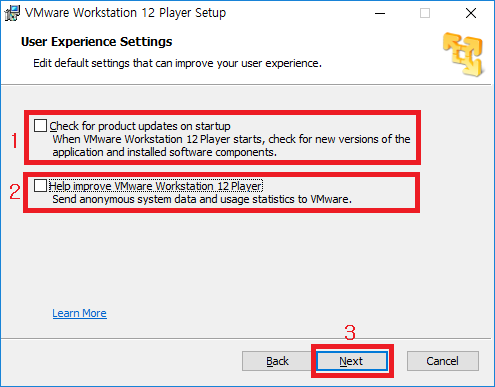
Task: Click the 'Help improve VMware Workstation 12 Player' label
Action: pyautogui.click(x=156, y=186)
